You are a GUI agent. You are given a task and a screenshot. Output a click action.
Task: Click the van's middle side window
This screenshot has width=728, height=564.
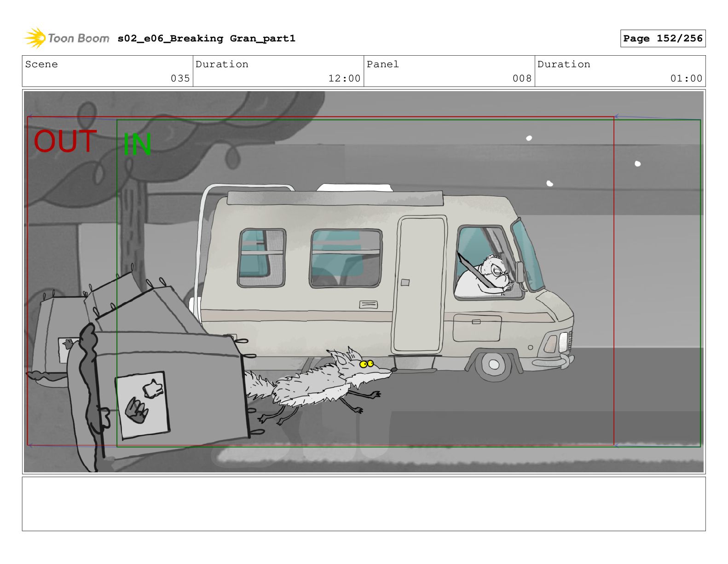point(346,258)
